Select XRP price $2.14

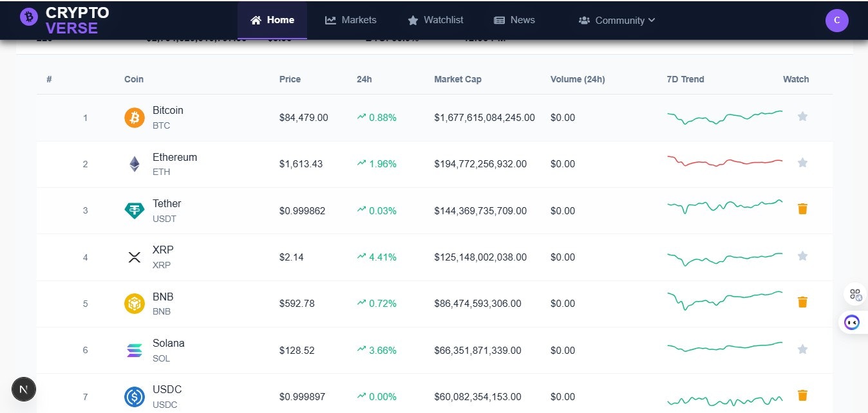pos(292,257)
